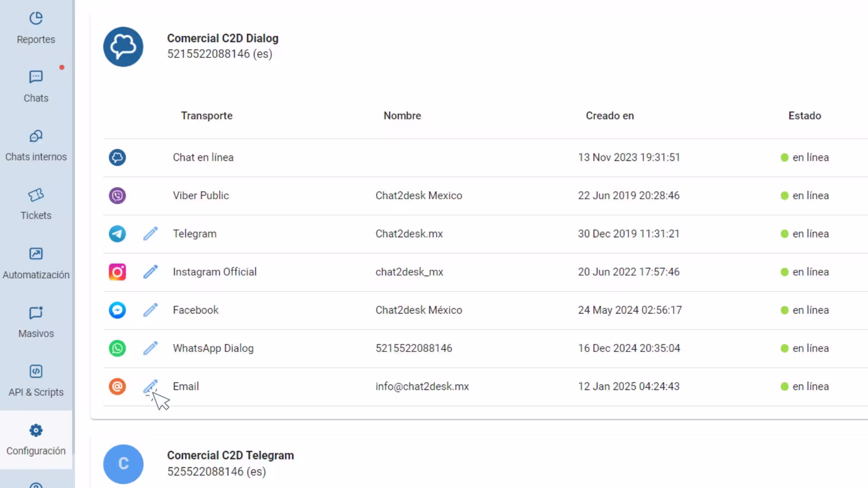The width and height of the screenshot is (868, 488).
Task: Click the name chat2desk_mx
Action: [x=410, y=272]
